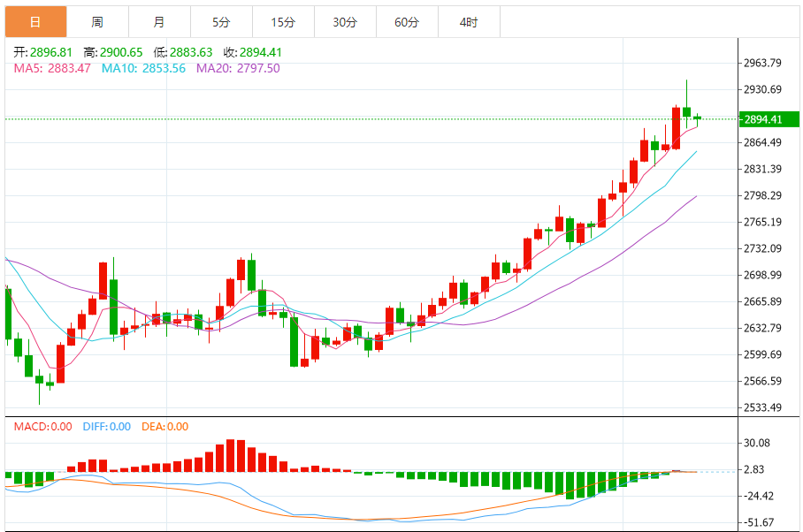803x532 pixels.
Task: Click the MA10: 2853.56 label
Action: [x=143, y=68]
